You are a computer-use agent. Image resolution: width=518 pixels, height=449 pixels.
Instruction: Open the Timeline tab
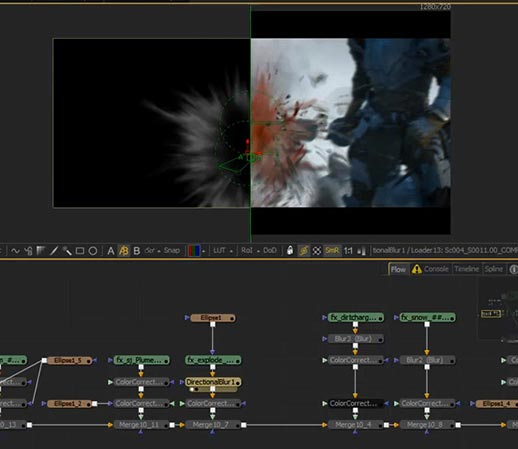click(x=467, y=269)
